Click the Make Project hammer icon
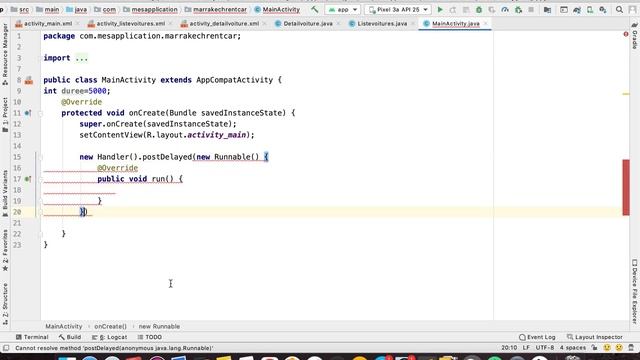 (x=314, y=9)
